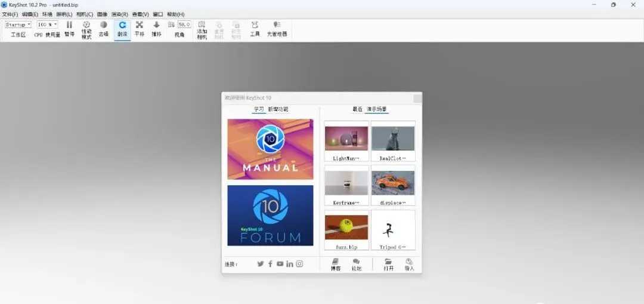Open the Edit (编辑) menu
Screen dimensions: 644x304
30,14
